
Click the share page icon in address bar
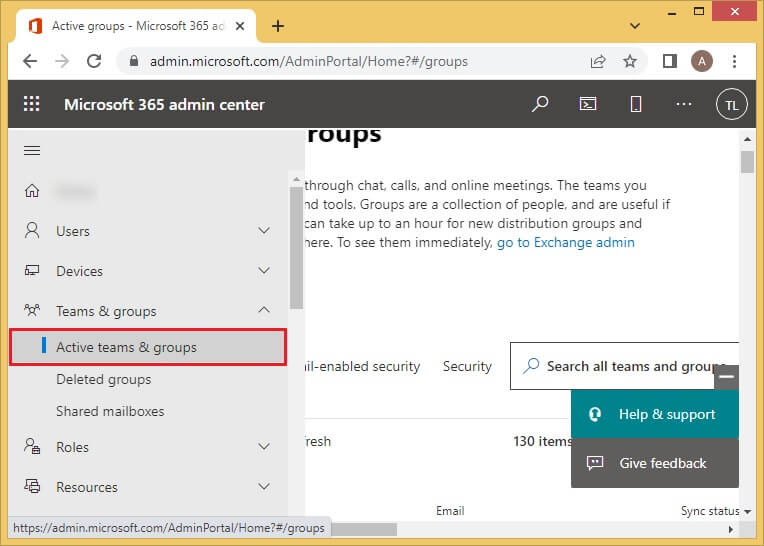pyautogui.click(x=598, y=61)
